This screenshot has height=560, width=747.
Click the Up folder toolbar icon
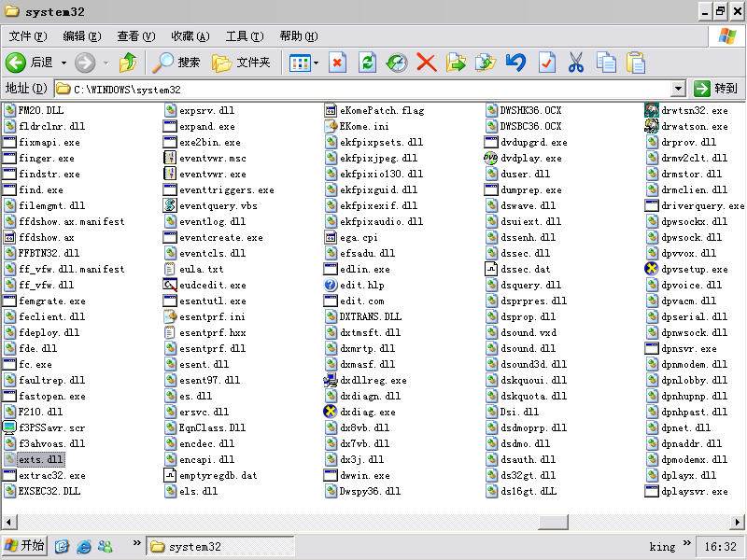coord(128,63)
